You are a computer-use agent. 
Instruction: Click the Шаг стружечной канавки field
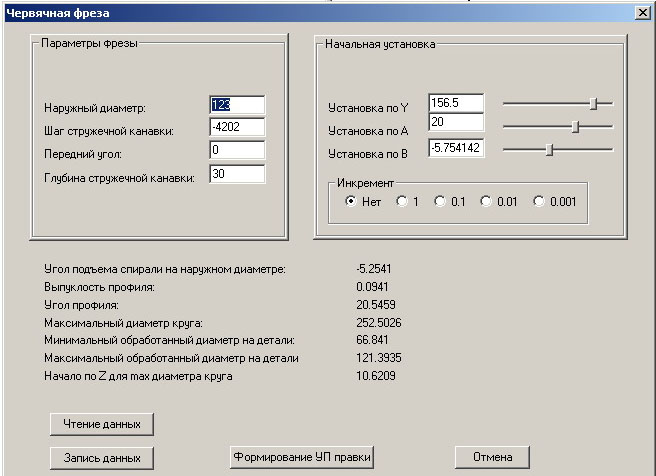[237, 127]
